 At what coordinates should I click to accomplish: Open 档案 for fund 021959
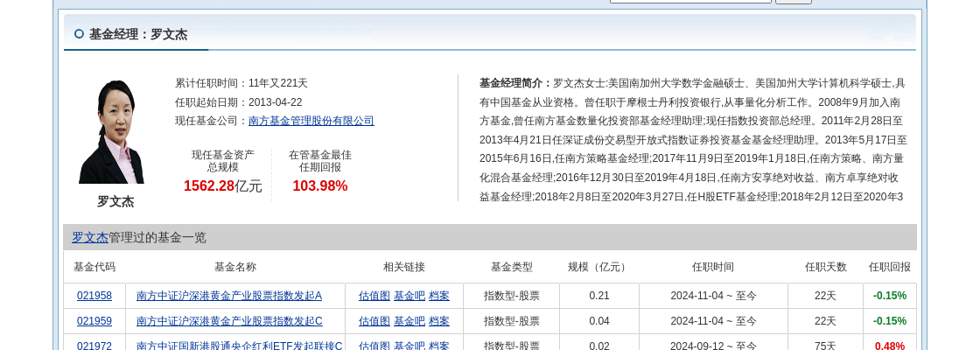438,321
